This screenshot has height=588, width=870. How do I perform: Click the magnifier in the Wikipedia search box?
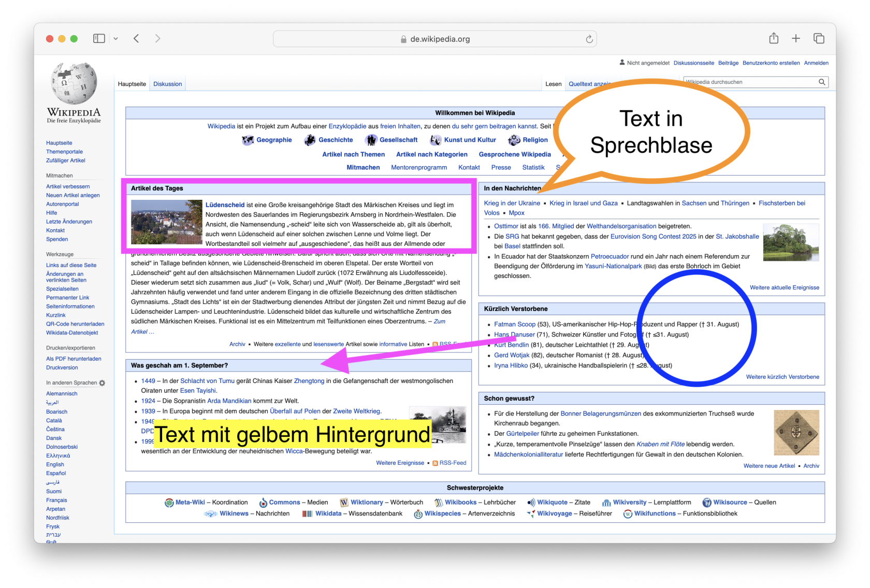822,82
